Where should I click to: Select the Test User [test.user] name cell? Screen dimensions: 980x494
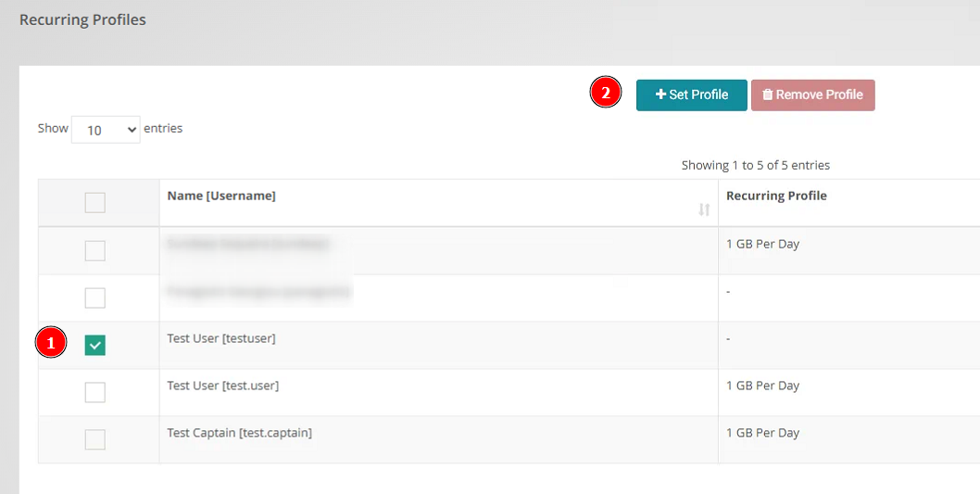439,392
